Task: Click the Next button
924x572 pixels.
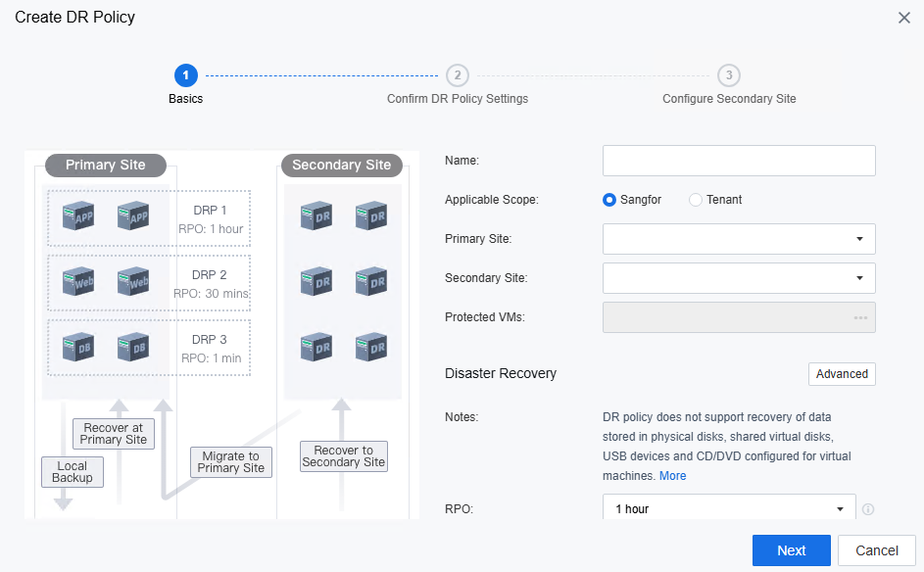Action: pos(792,550)
